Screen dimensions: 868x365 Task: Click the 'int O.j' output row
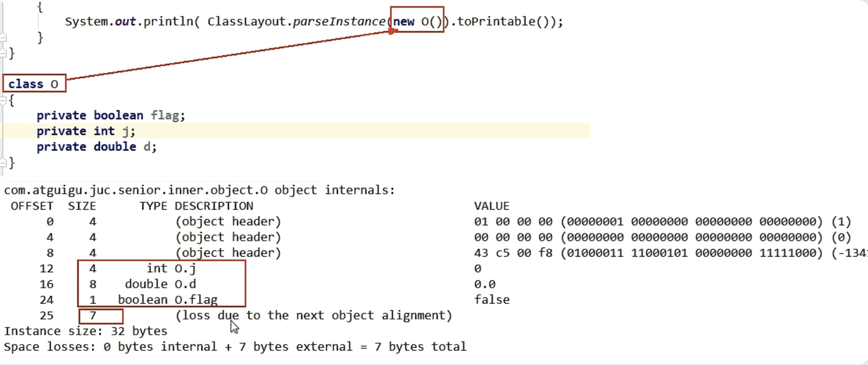(x=171, y=269)
